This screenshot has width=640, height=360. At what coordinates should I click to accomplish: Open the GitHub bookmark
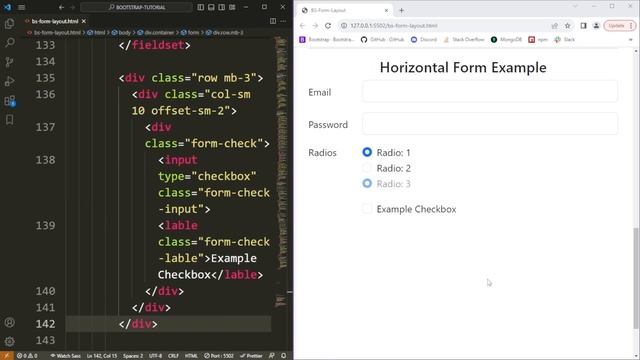pos(382,40)
